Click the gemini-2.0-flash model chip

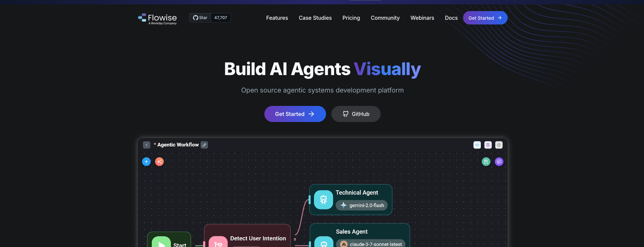362,205
